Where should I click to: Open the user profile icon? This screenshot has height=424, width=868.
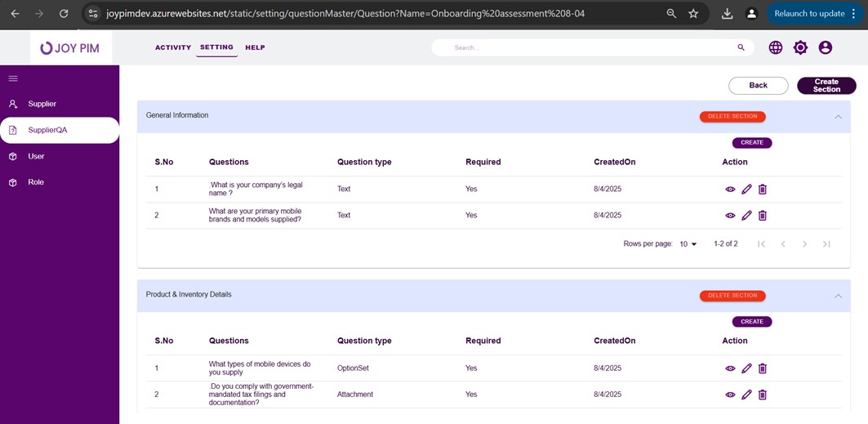click(x=825, y=47)
